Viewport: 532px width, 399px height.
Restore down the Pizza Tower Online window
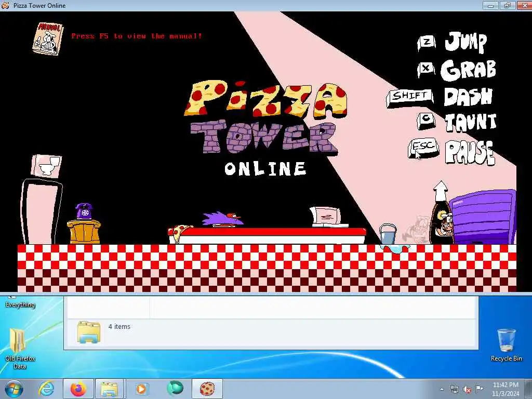point(508,5)
